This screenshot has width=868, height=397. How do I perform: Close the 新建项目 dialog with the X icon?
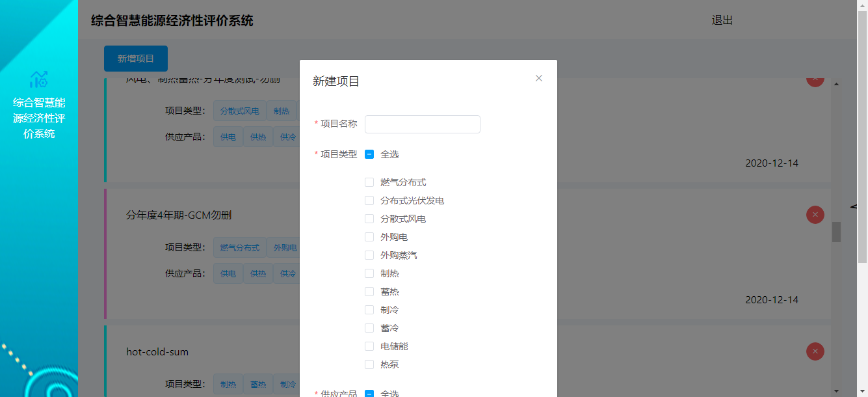tap(538, 78)
